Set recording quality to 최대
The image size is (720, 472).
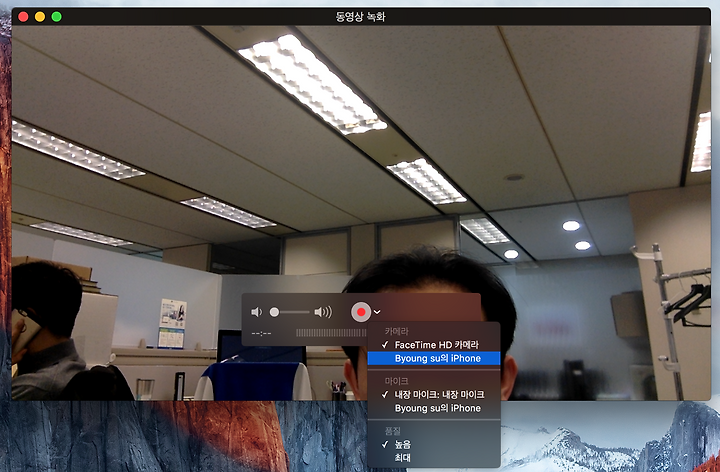[x=433, y=458]
